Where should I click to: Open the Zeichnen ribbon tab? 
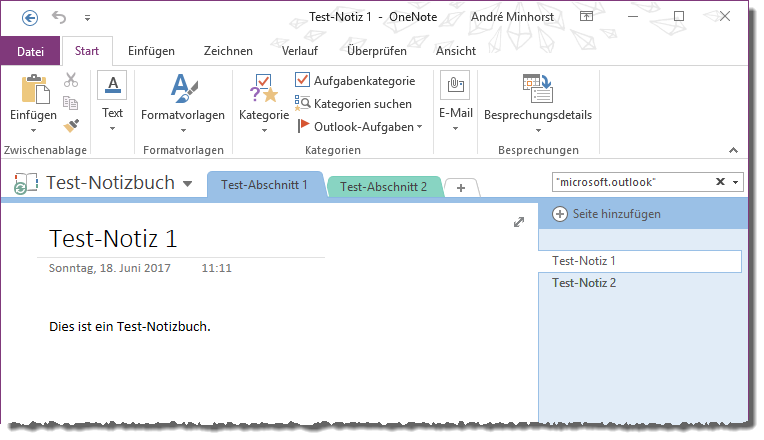click(228, 51)
